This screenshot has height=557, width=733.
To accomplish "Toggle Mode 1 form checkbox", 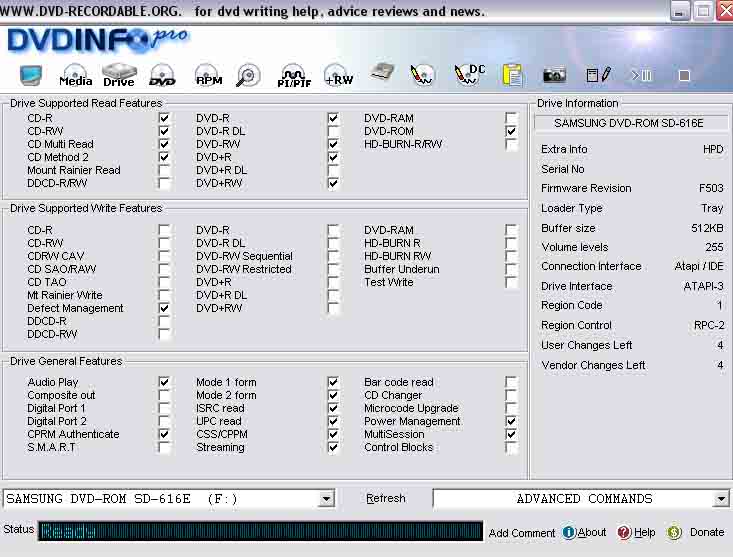I will (333, 382).
